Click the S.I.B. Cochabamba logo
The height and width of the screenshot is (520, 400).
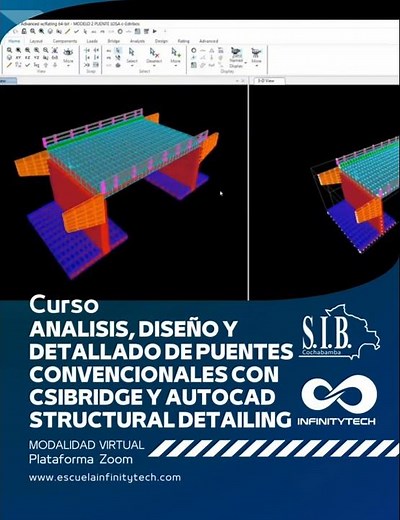pyautogui.click(x=340, y=332)
